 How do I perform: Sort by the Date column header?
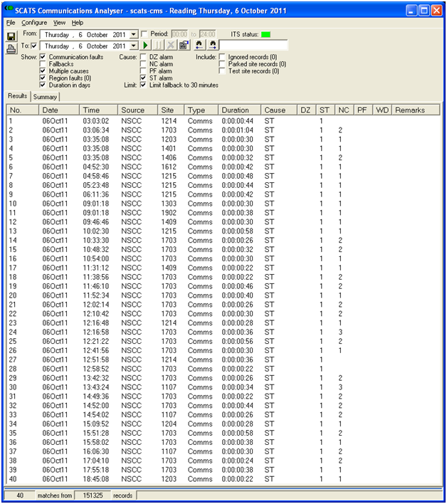59,110
